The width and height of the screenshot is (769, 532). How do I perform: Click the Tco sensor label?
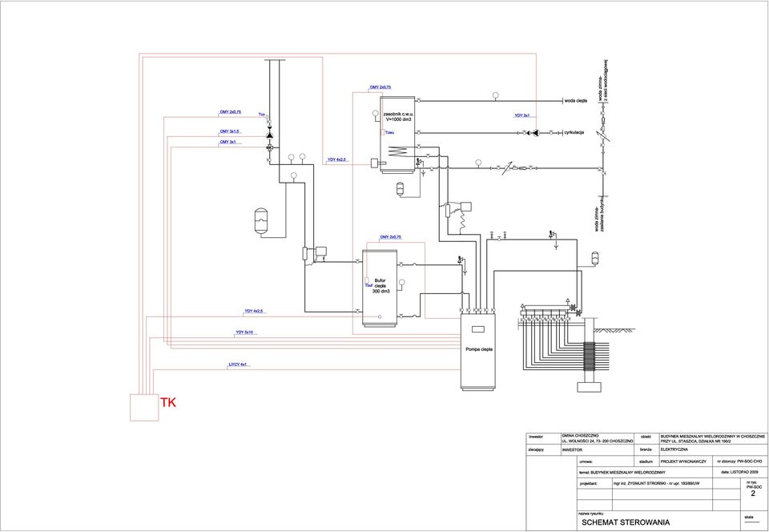click(x=262, y=115)
